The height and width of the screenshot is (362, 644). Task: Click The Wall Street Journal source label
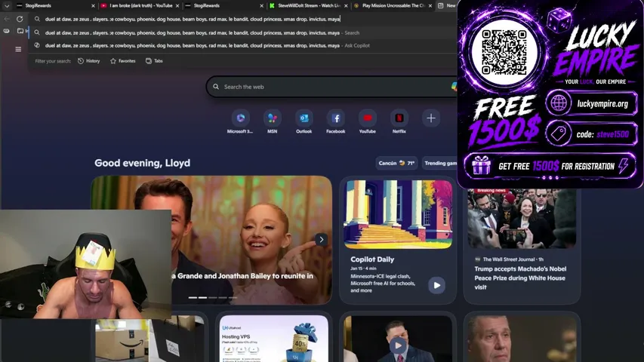click(509, 259)
